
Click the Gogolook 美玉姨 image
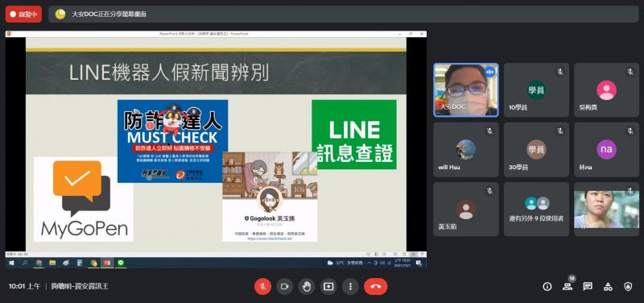pos(270,197)
